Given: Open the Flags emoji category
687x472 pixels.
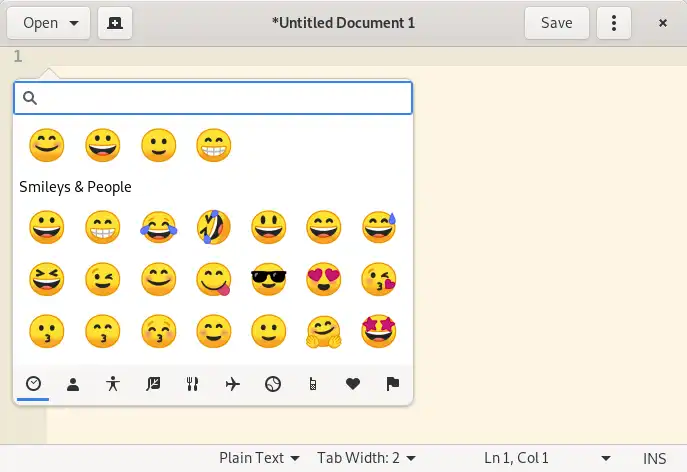Looking at the screenshot, I should tap(393, 384).
